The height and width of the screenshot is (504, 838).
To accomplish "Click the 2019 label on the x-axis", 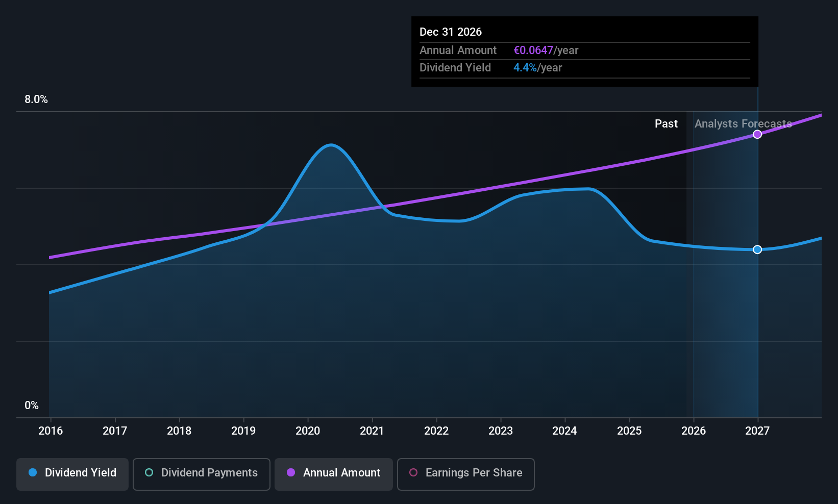I will [243, 431].
